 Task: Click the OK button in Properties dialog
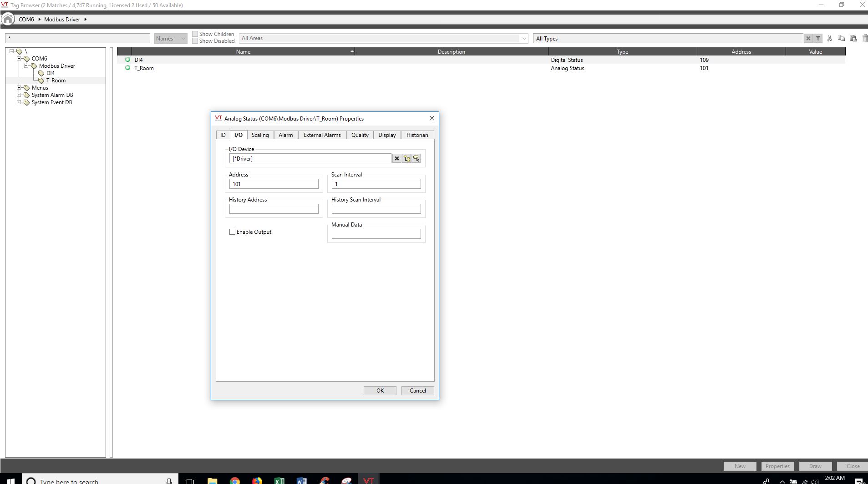point(380,391)
